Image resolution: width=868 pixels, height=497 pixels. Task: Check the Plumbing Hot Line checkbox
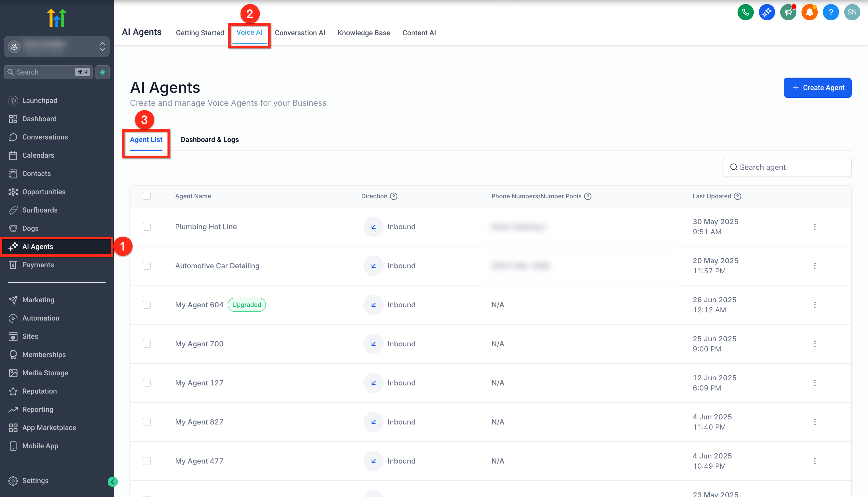pyautogui.click(x=146, y=227)
